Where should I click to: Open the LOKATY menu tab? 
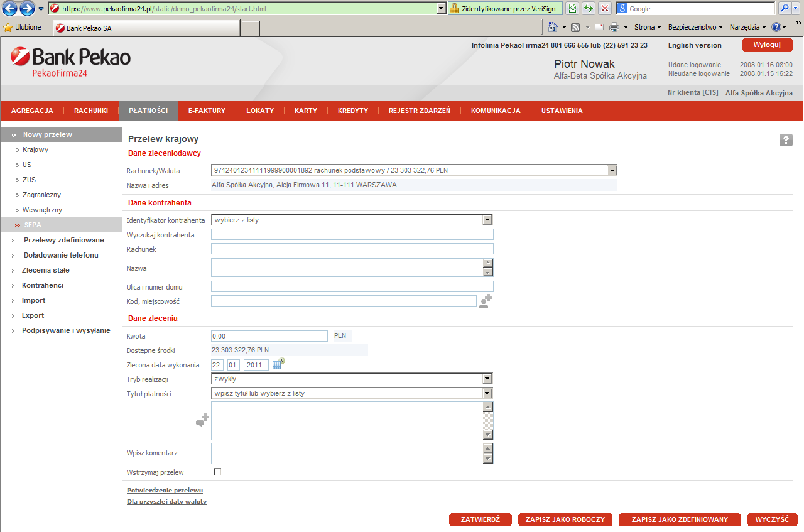[260, 111]
